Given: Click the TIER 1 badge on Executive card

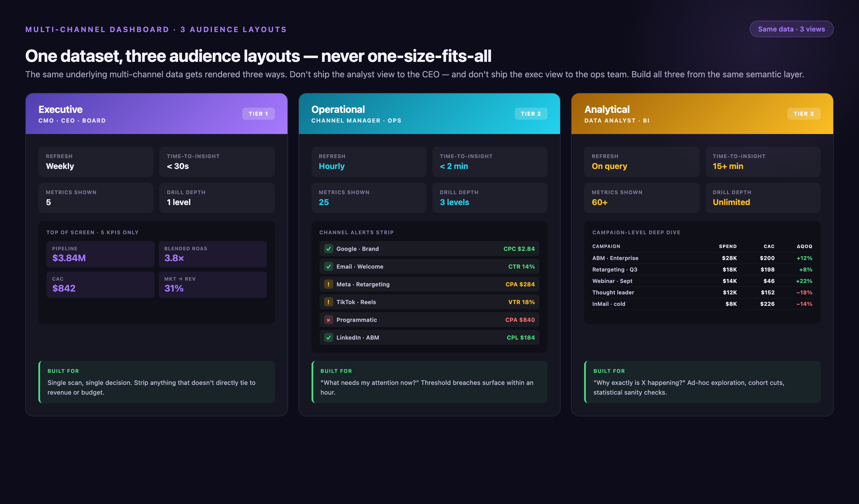Looking at the screenshot, I should (258, 114).
